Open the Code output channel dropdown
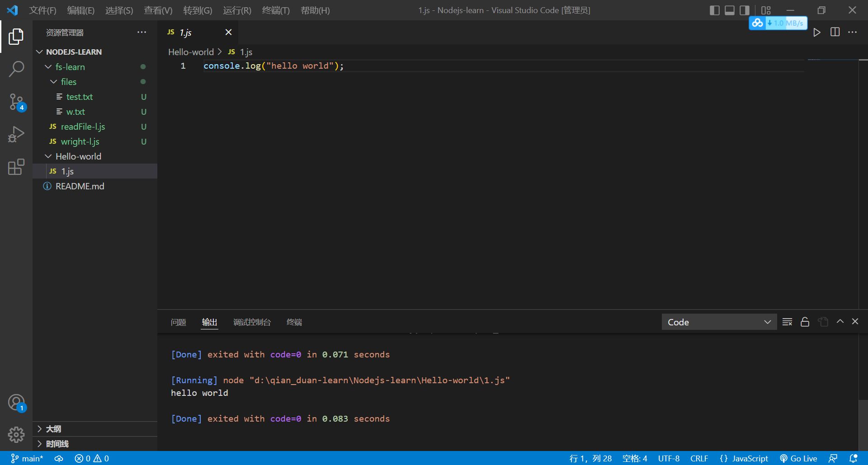The image size is (868, 465). click(719, 322)
